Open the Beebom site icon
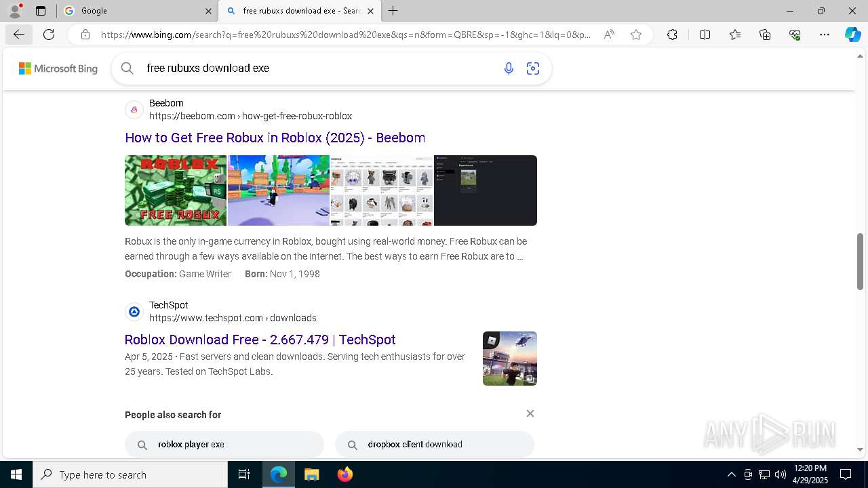 (134, 110)
